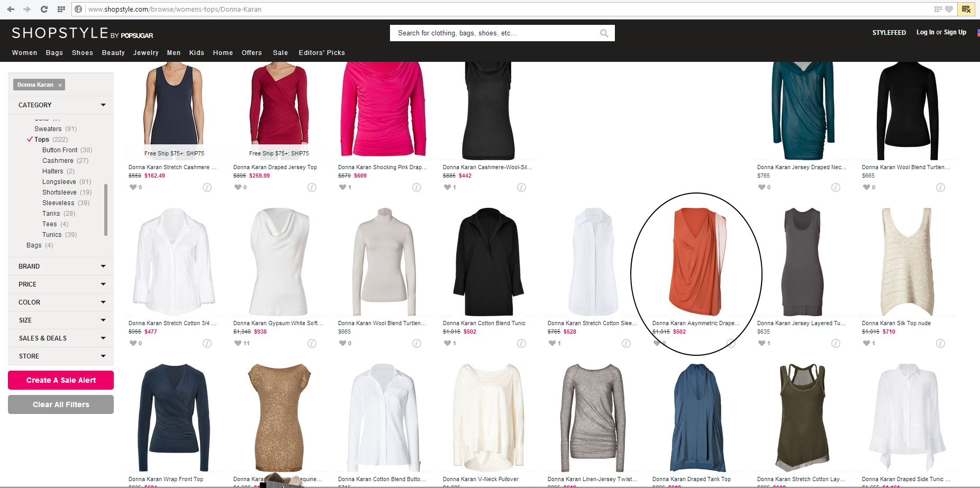This screenshot has height=488, width=980.
Task: Expand the STORE filter
Action: click(x=61, y=356)
